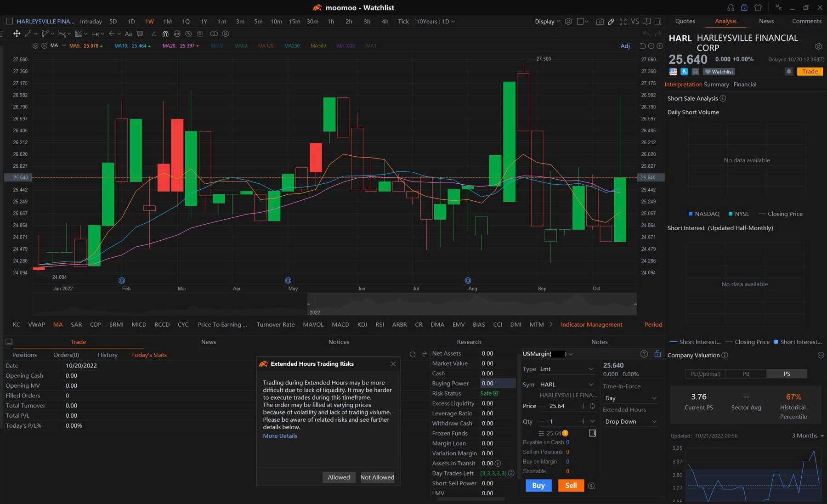
Task: Open chart settings gear next to Display
Action: 568,22
